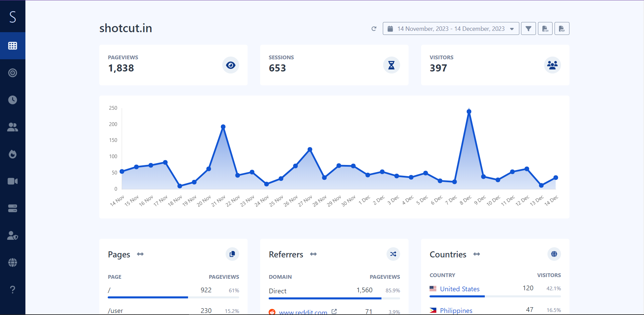Expand the Referrers panel arrows icon

pyautogui.click(x=313, y=254)
